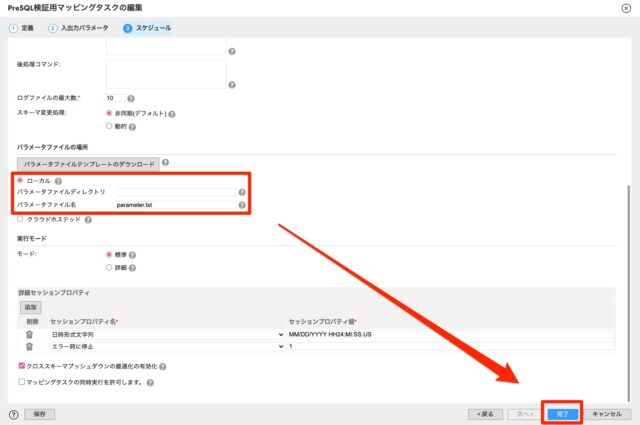Select the ローカル radio button
The image size is (640, 425).
[x=21, y=180]
